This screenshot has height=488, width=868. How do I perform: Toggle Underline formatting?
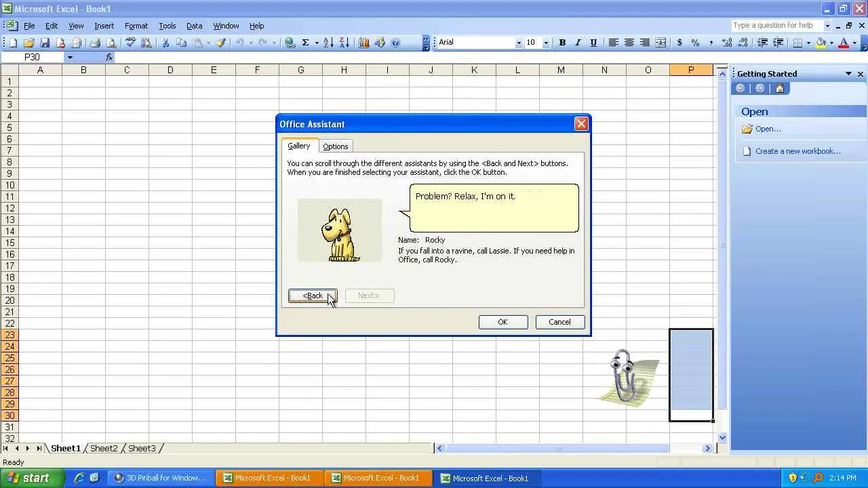tap(594, 43)
